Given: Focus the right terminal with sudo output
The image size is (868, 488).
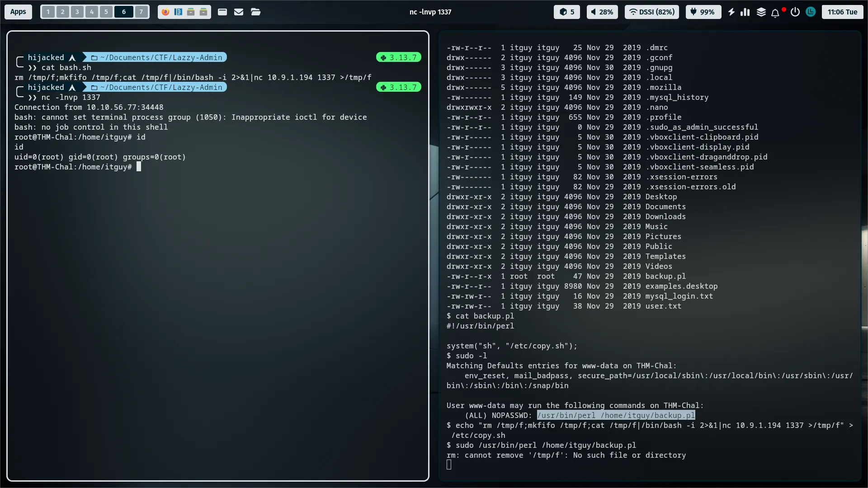Looking at the screenshot, I should [x=649, y=253].
